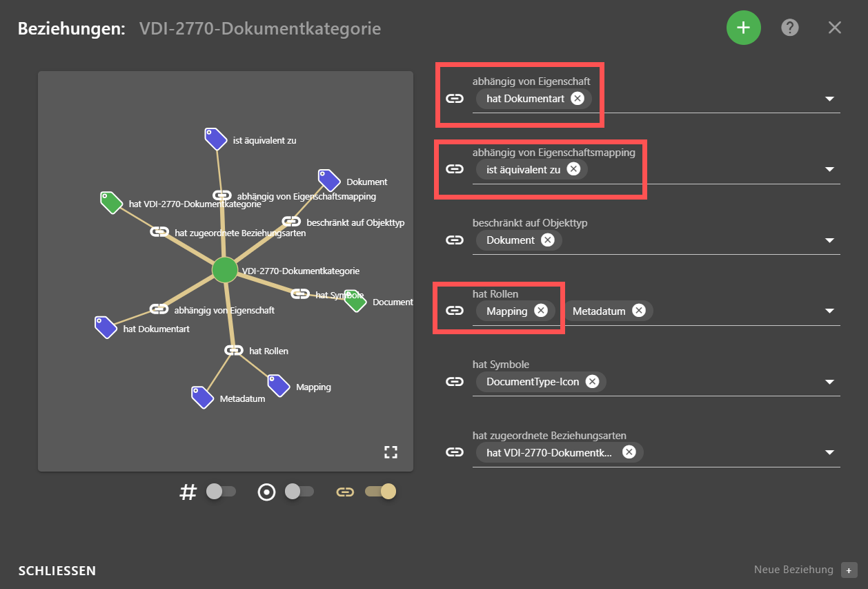This screenshot has height=589, width=868.
Task: Remove the Dokument chip
Action: pos(547,240)
